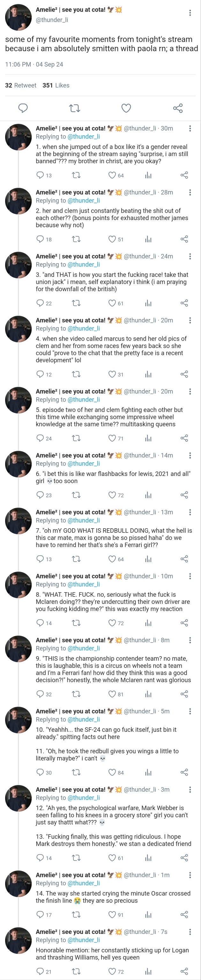Retweet the multitasking queens tweet

click(x=76, y=438)
